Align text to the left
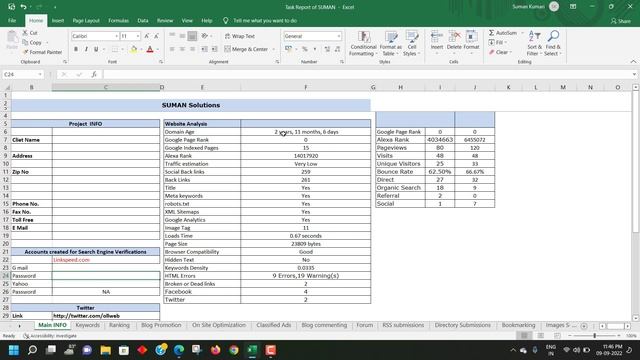This screenshot has width=640, height=360. 172,49
